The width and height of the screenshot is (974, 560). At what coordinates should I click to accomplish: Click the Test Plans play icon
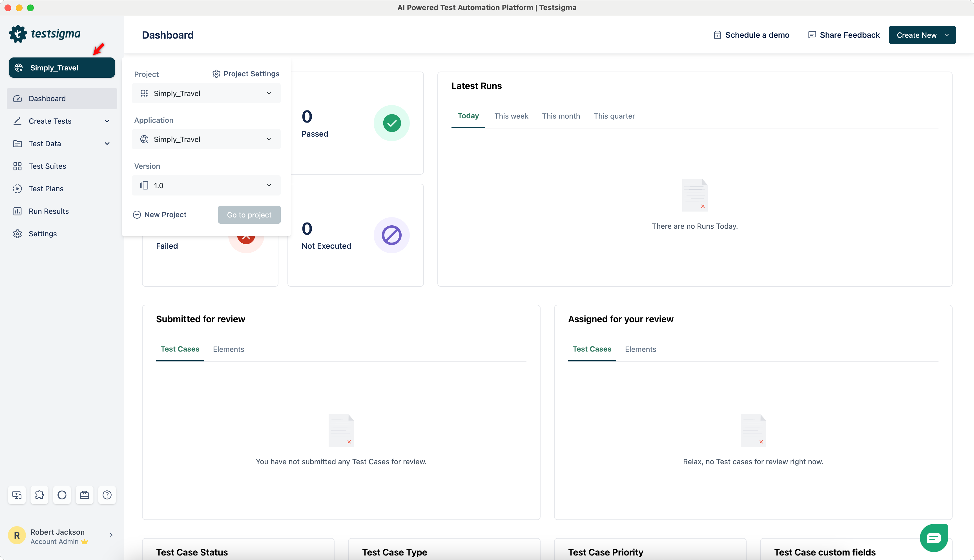tap(17, 188)
